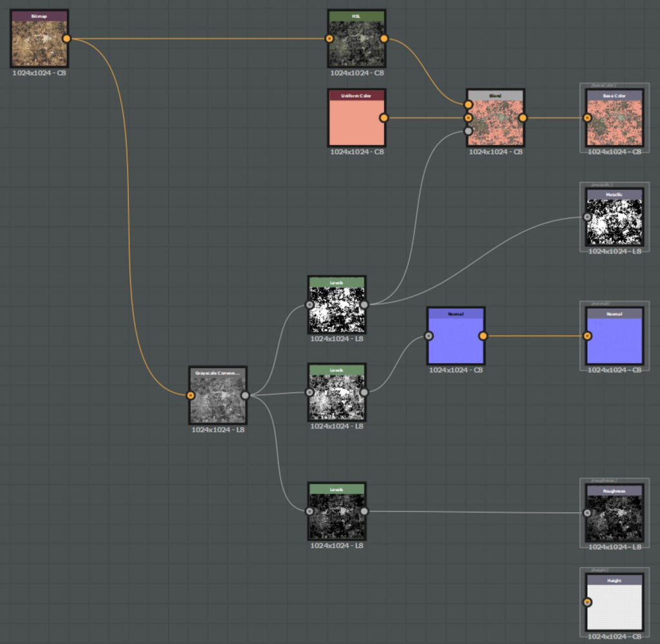Image resolution: width=660 pixels, height=644 pixels.
Task: Click the Blend node's gray opacity input connector
Action: pos(469,131)
